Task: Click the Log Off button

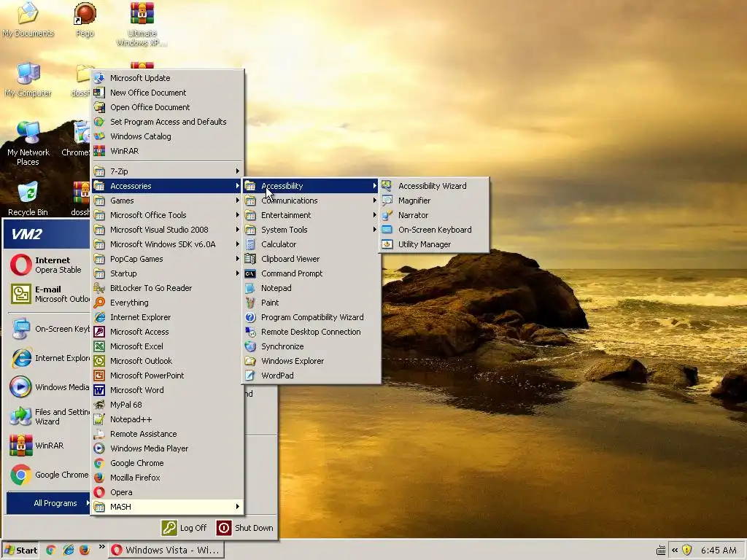Action: [x=185, y=528]
